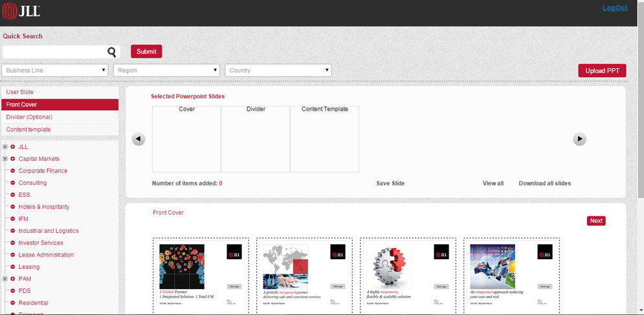This screenshot has height=315, width=644.
Task: Select the Front Cover menu item
Action: (x=60, y=104)
